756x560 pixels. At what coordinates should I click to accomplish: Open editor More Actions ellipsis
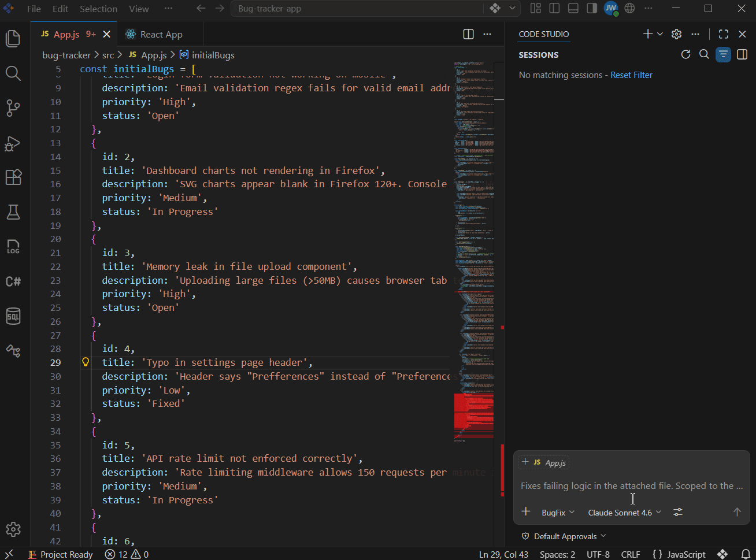click(487, 34)
